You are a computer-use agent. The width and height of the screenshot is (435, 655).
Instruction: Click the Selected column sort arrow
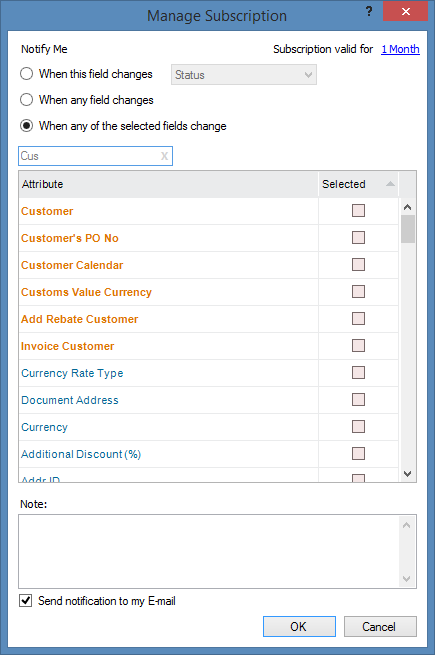[x=390, y=184]
